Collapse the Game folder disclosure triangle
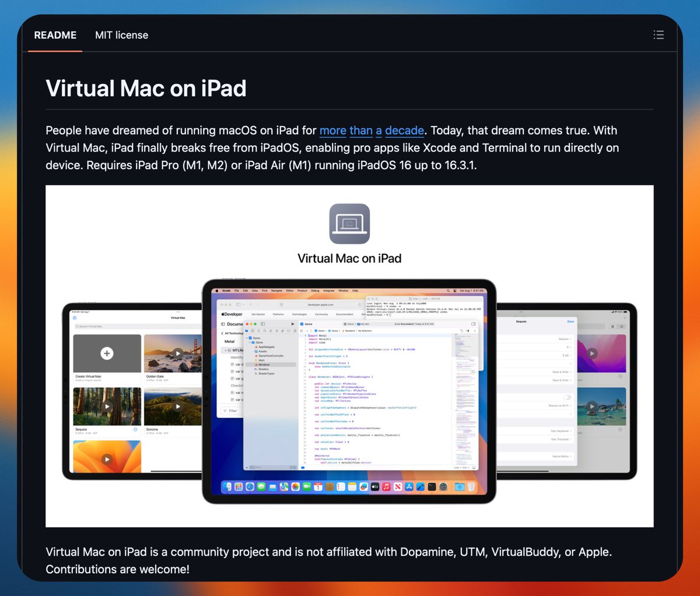This screenshot has height=596, width=700. [249, 342]
